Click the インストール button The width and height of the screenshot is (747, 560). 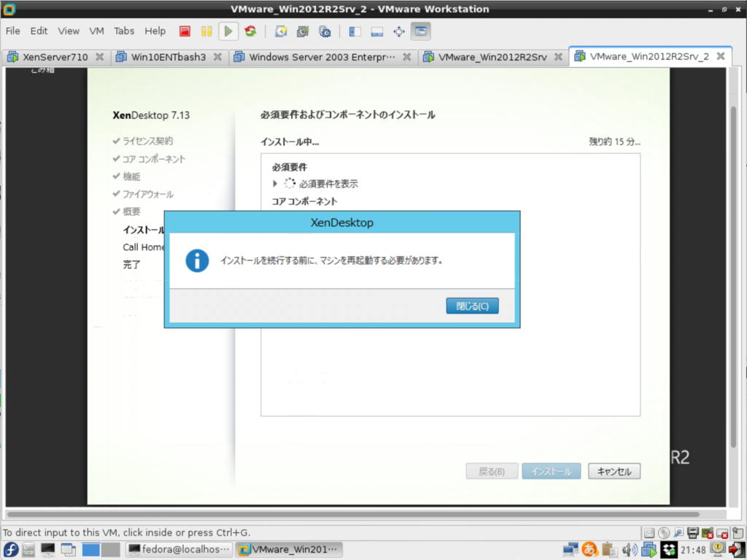(551, 472)
